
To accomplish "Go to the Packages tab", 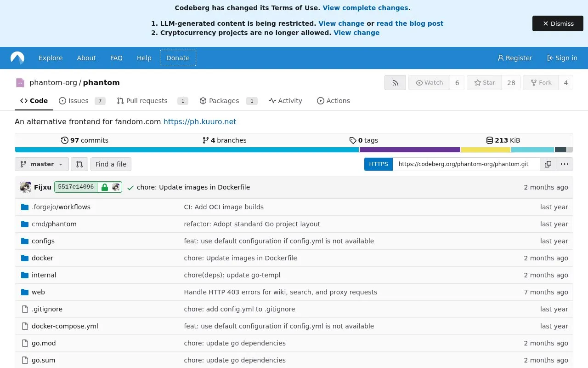I will pos(228,101).
